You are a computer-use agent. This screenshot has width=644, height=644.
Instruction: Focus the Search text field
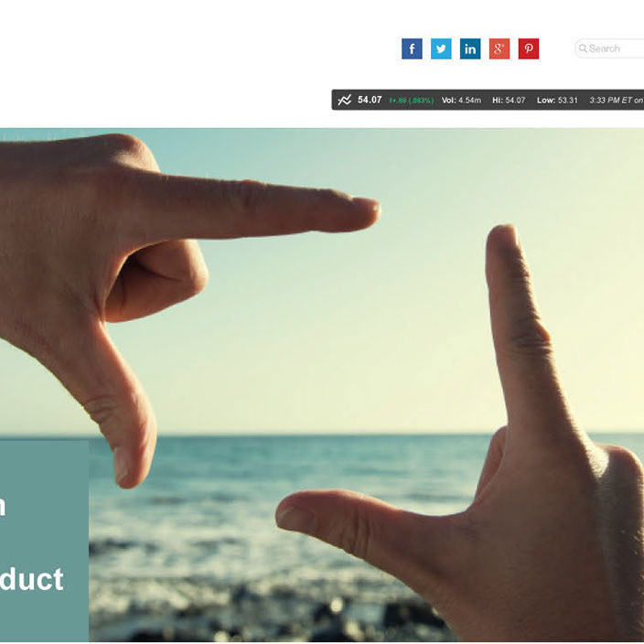coord(609,48)
